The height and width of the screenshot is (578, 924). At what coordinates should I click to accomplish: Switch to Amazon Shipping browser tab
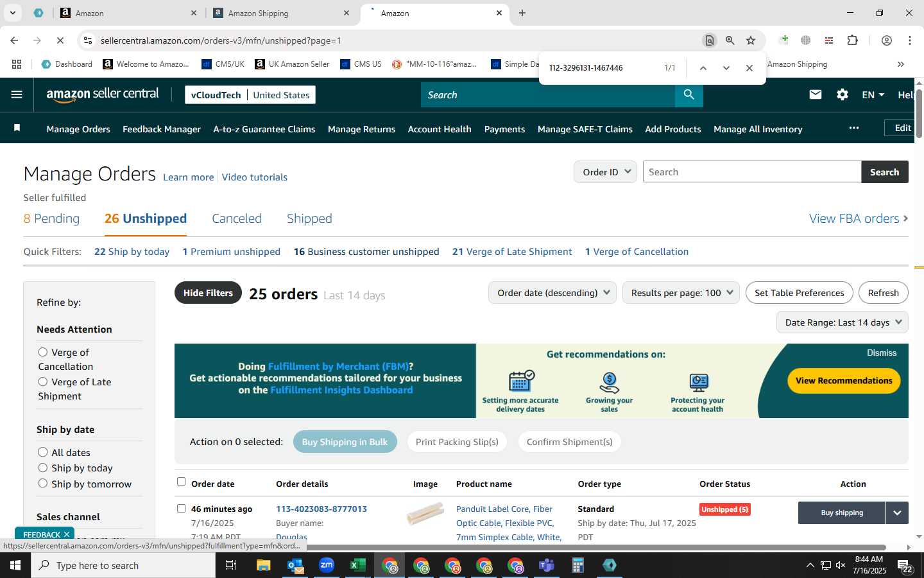point(281,13)
